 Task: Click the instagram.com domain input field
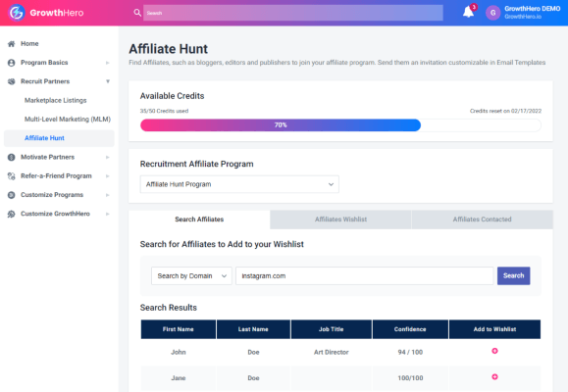tap(364, 275)
